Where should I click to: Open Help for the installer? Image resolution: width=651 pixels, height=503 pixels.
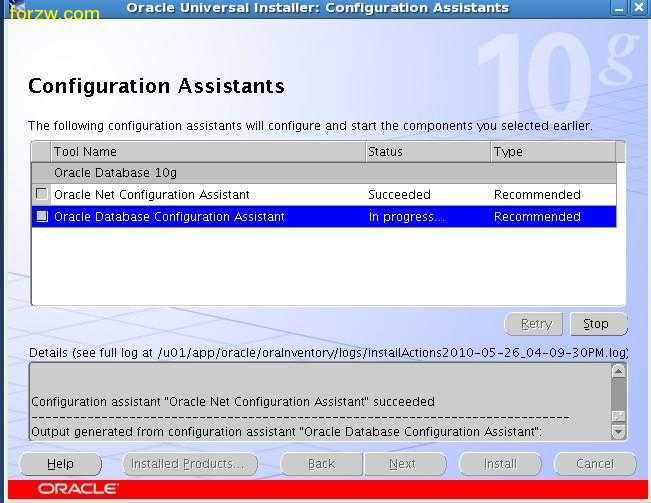coord(60,464)
